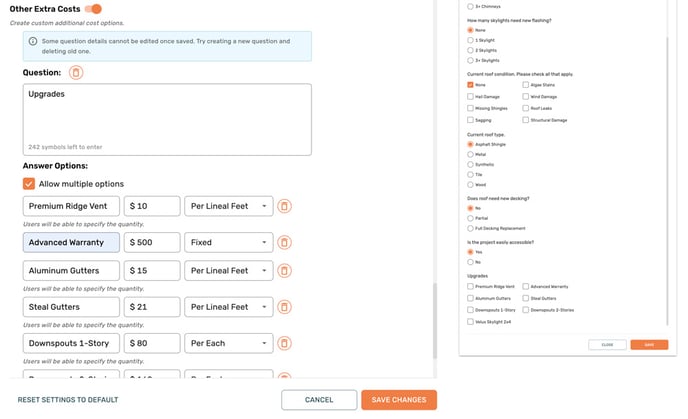This screenshot has width=688, height=419.
Task: Select 2 Skylights radio option
Action: pos(470,50)
